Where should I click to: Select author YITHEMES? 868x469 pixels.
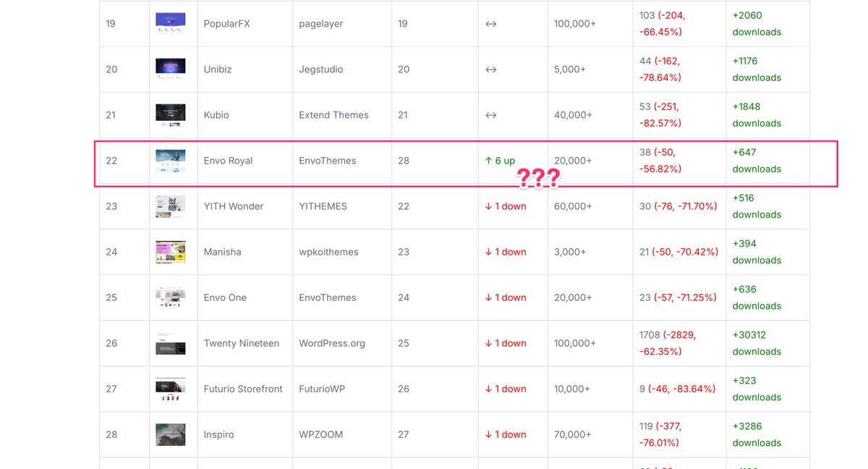click(323, 206)
